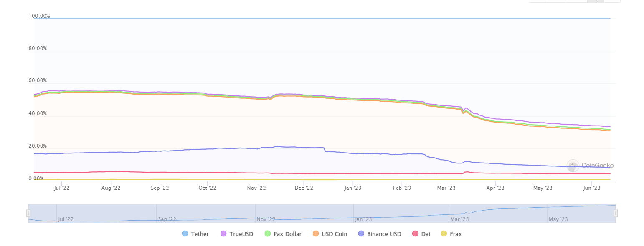Click the TrueUSD line spike after Mar '23
644x246 pixels.
tap(466, 108)
